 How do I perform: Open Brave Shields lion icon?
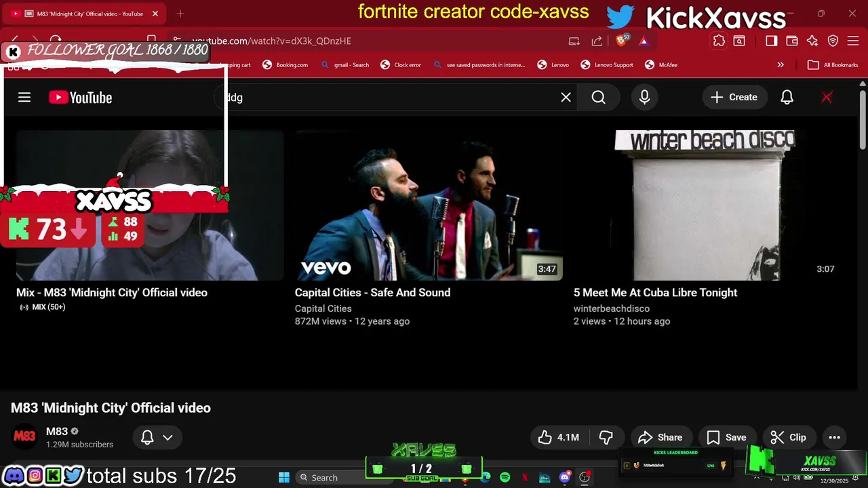(621, 41)
